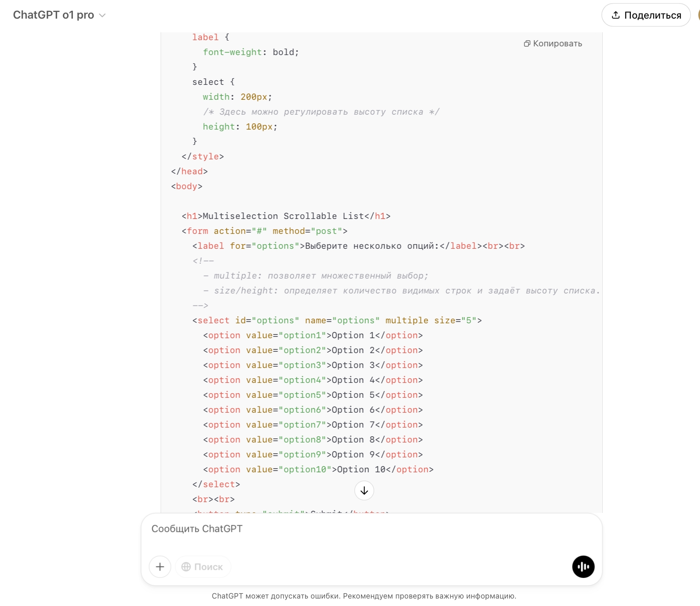700x606 pixels.
Task: Open the plus attachment button
Action: [160, 567]
